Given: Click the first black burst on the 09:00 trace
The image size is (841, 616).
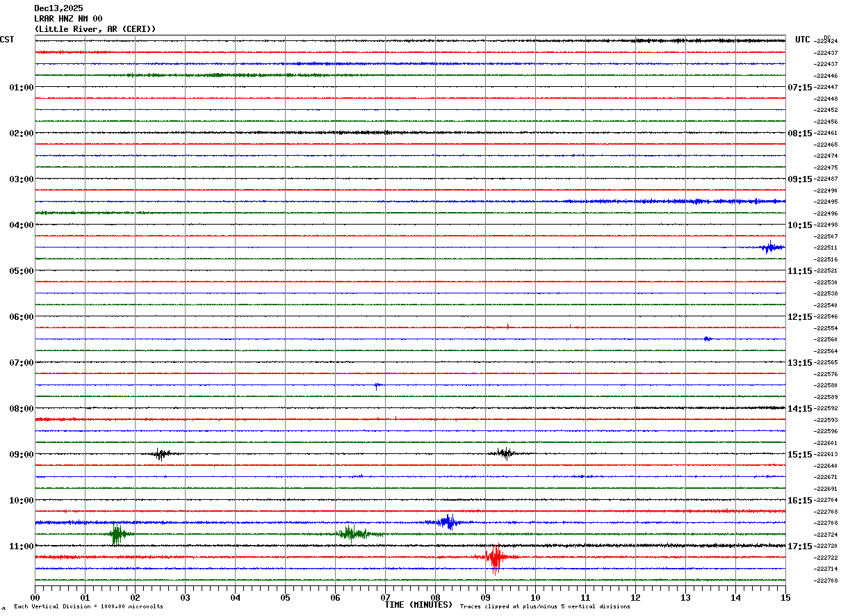Looking at the screenshot, I should (161, 454).
